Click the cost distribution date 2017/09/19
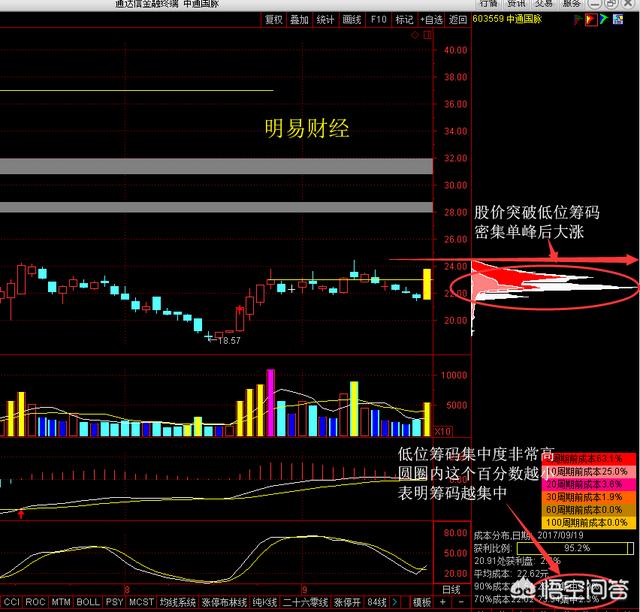 point(560,535)
